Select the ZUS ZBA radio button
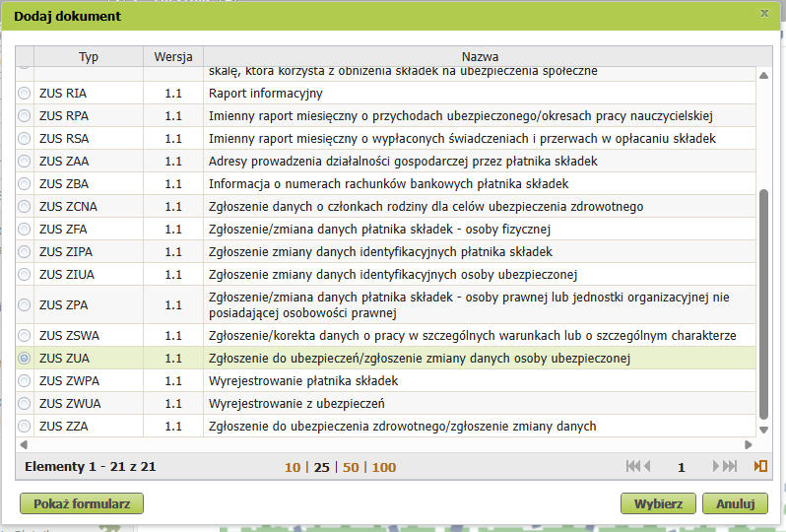 point(24,184)
